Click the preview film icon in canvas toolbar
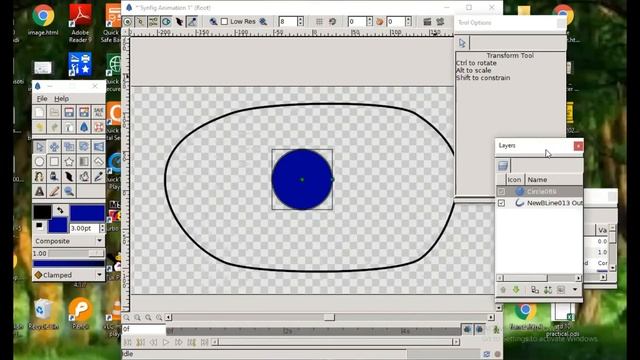The height and width of the screenshot is (360, 640). [x=440, y=22]
